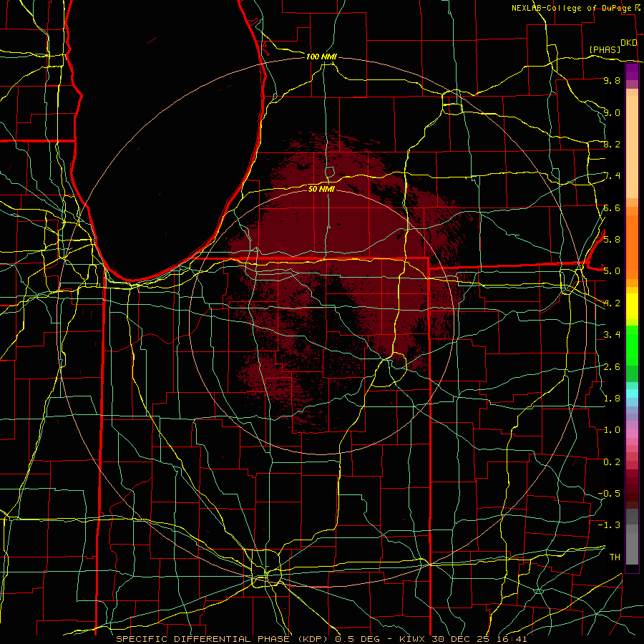Pick the orange band on color scale
Screen dimensions: 644x644
pyautogui.click(x=632, y=246)
